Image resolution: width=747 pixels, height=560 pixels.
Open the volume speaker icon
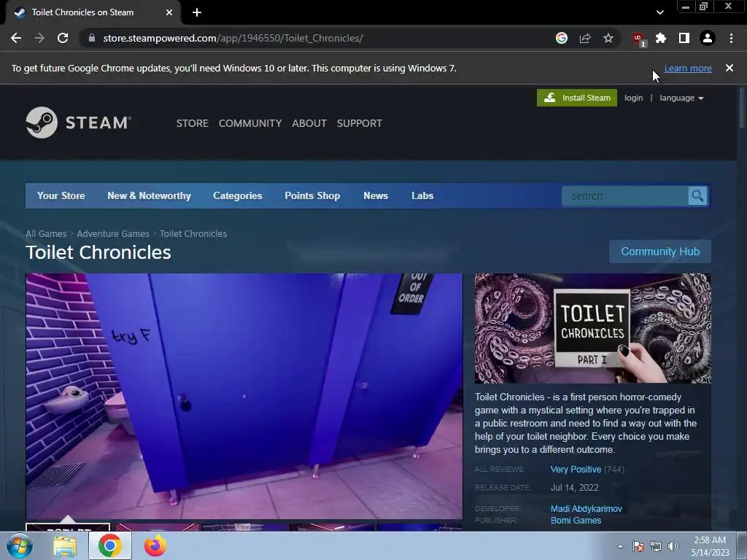coord(673,546)
